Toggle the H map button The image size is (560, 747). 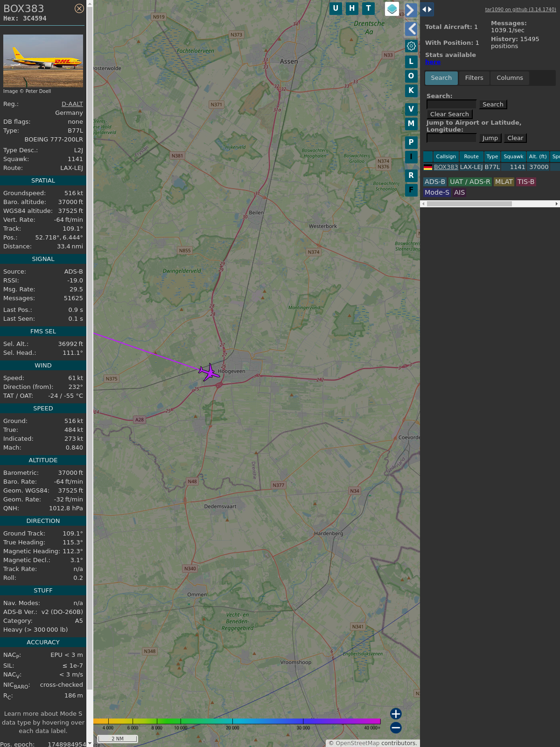(352, 8)
